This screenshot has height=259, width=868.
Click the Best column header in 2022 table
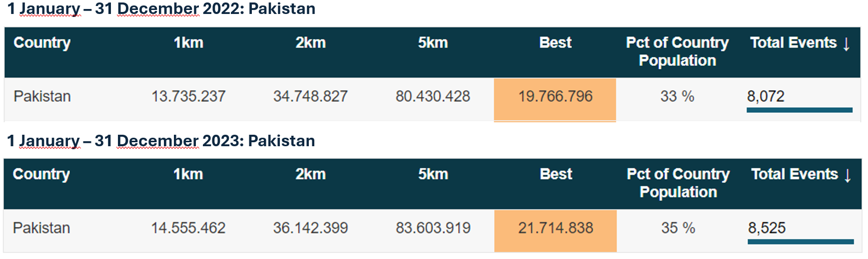[x=555, y=43]
